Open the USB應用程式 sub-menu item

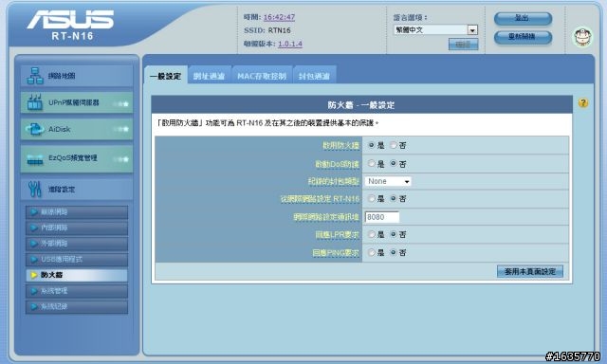[77, 259]
